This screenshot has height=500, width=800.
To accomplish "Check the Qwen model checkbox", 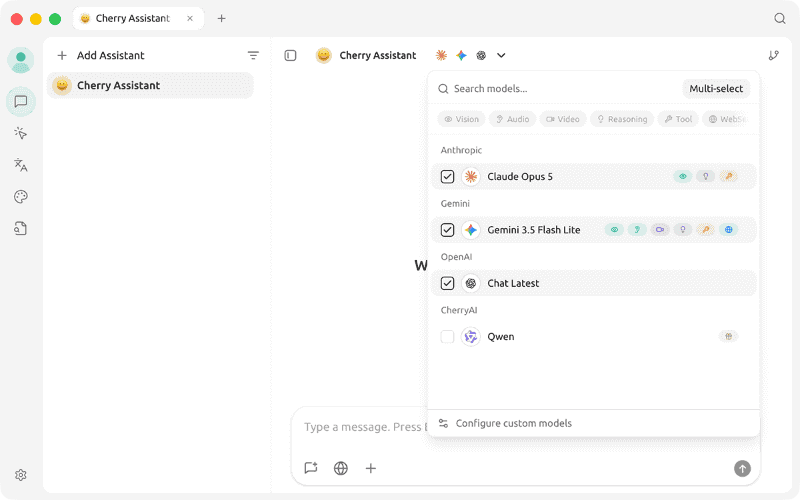I will [447, 336].
